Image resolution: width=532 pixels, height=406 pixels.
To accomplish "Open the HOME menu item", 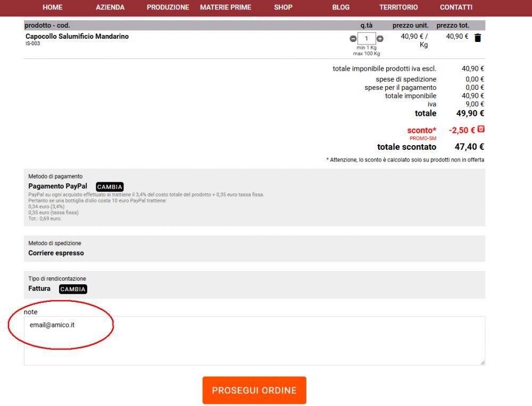I will [x=52, y=7].
